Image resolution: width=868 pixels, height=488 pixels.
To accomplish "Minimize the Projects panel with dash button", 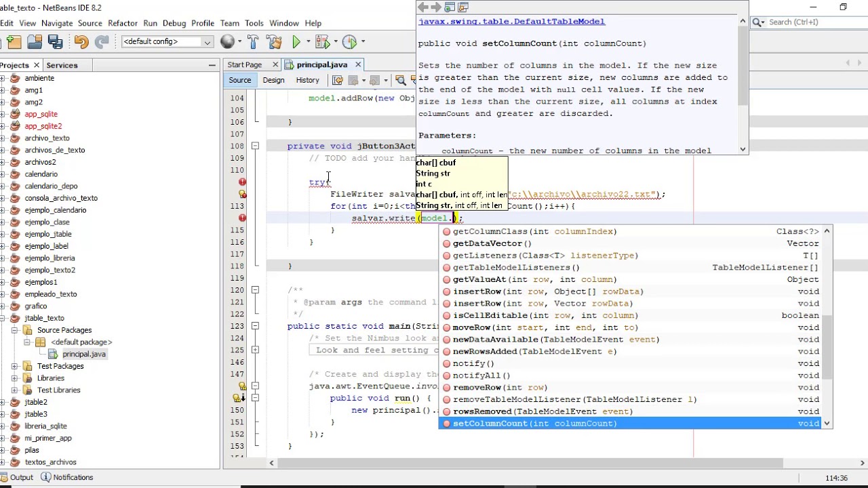I will [x=212, y=65].
